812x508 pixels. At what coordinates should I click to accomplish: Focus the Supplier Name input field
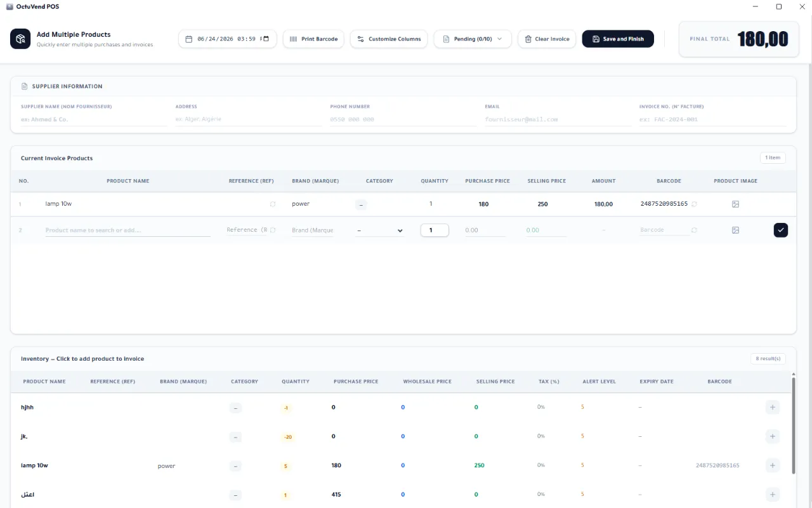94,119
